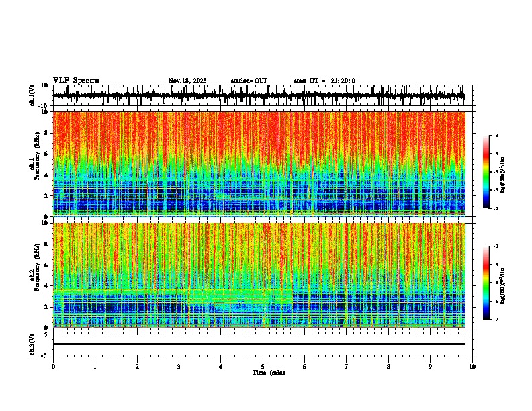Click the time axis tick label "4"

pos(221,367)
